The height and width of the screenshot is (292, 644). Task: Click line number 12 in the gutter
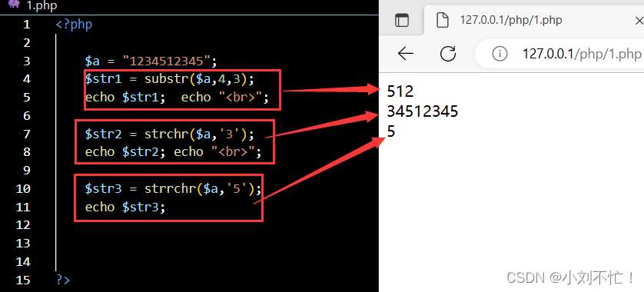[x=23, y=225]
